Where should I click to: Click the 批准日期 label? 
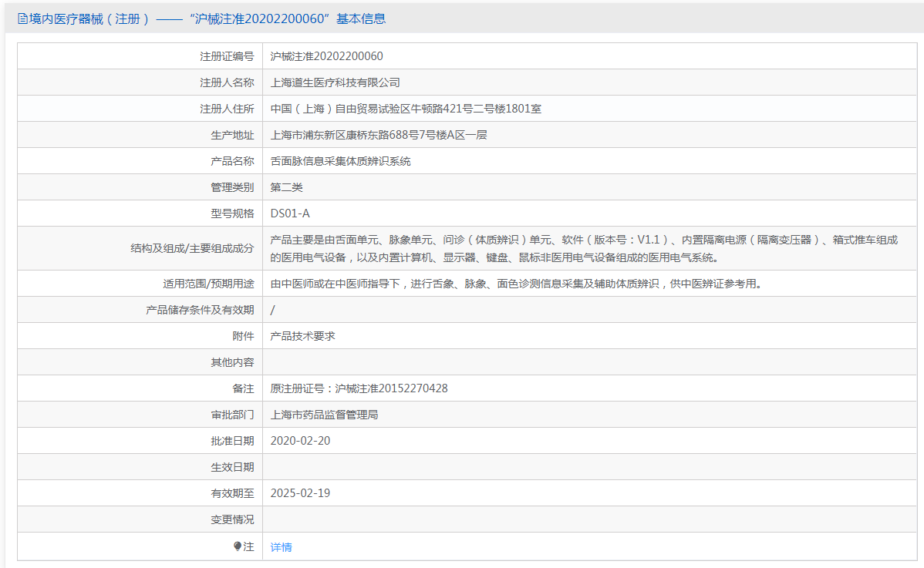(232, 441)
